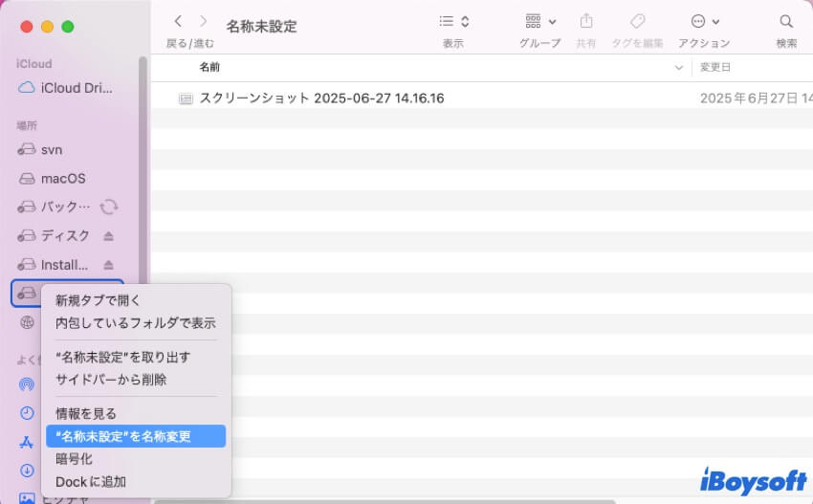Select the スクリーンショット 2025-06-27 file row
Viewport: 813px width, 504px height.
[x=321, y=99]
